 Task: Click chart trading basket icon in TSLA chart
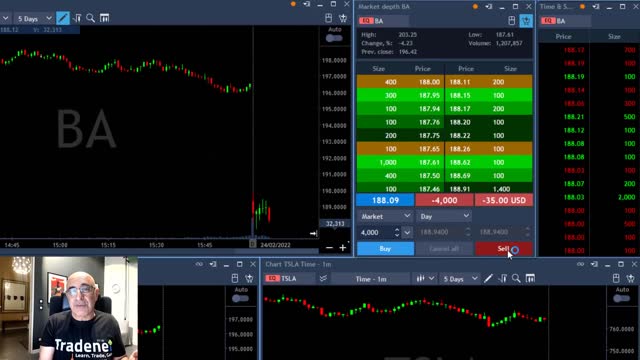[x=631, y=278]
